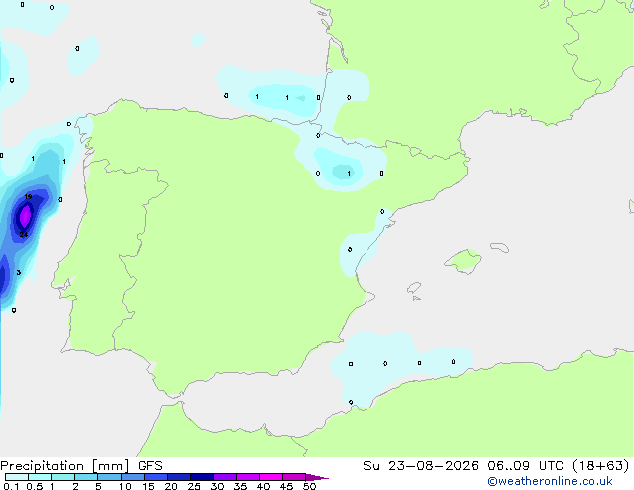Click the '24' precipitation value on map
Viewport: 634px width, 490px height.
click(24, 234)
